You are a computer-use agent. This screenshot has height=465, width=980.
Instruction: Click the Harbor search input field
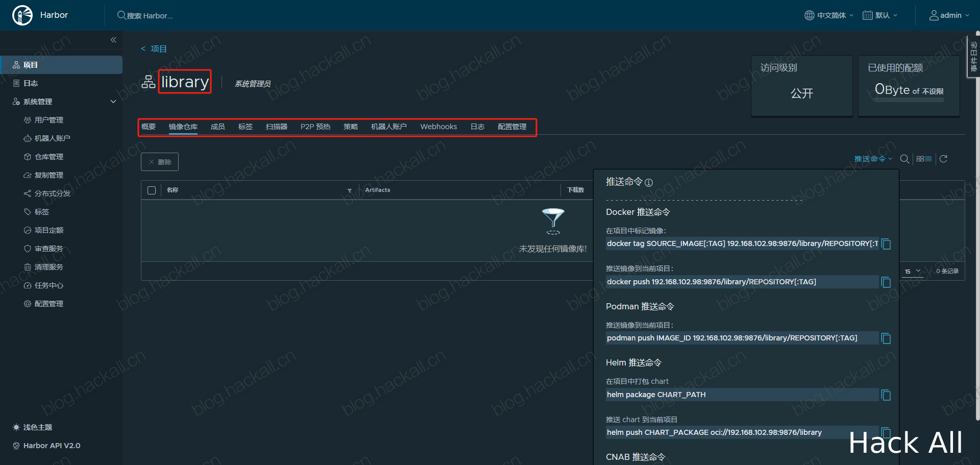click(x=150, y=16)
